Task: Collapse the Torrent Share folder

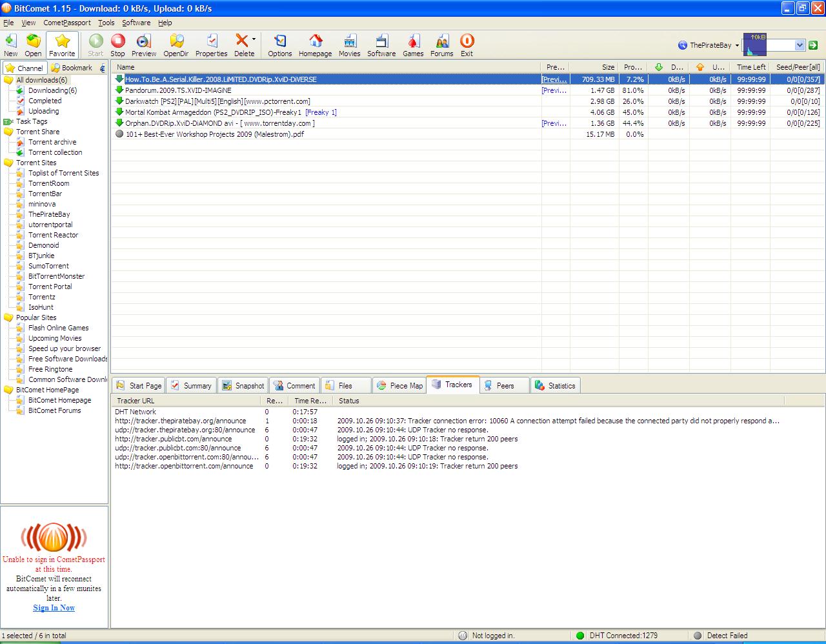Action: click(x=8, y=132)
